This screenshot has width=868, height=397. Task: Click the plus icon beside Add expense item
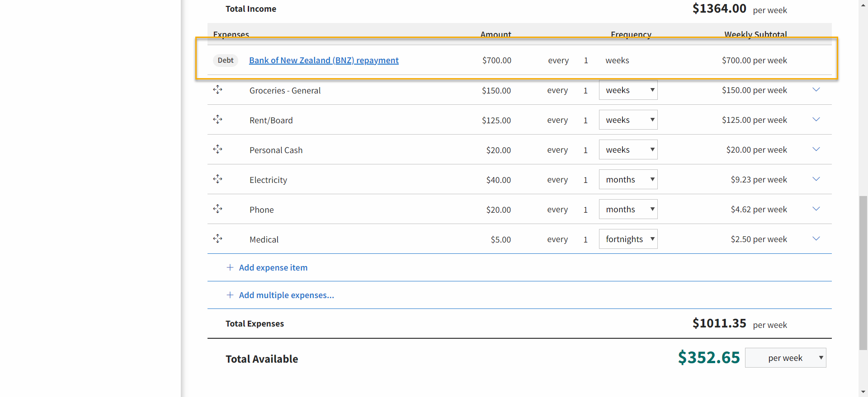point(230,267)
